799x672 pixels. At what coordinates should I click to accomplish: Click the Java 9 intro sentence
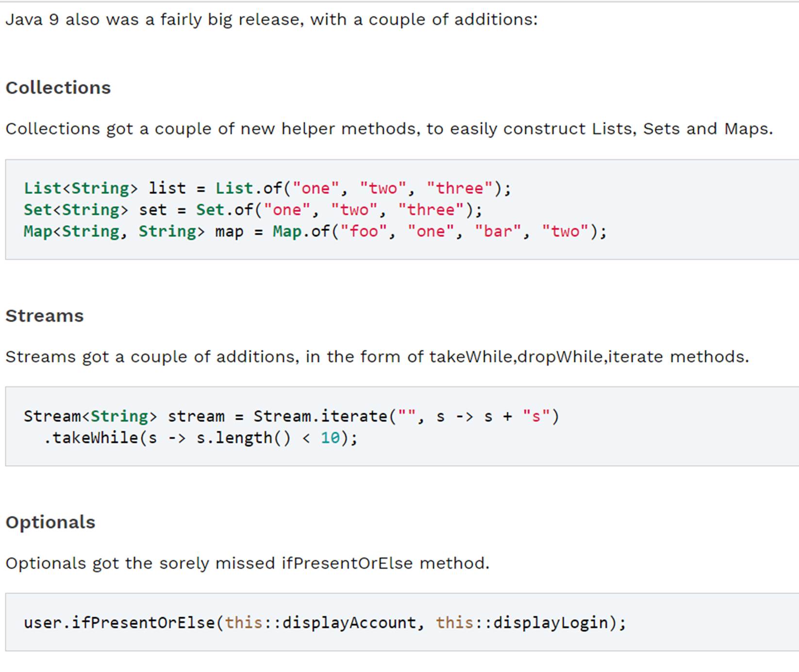click(271, 20)
